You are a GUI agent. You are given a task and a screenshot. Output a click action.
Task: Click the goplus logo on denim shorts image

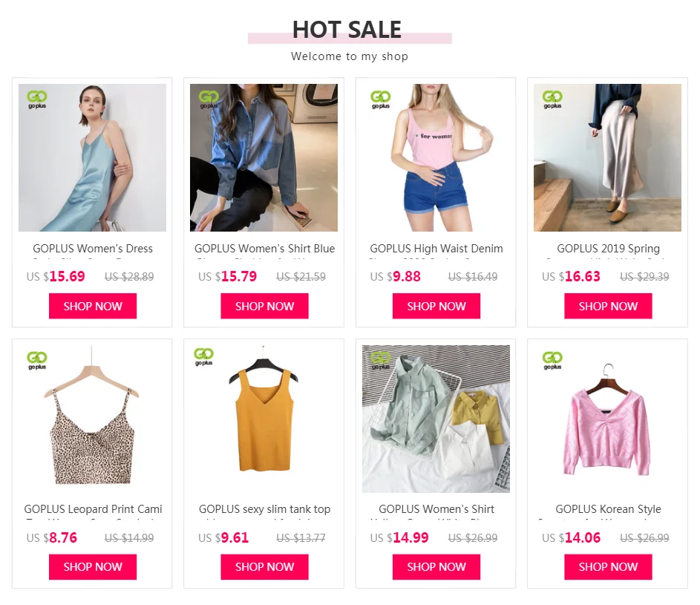(x=380, y=99)
